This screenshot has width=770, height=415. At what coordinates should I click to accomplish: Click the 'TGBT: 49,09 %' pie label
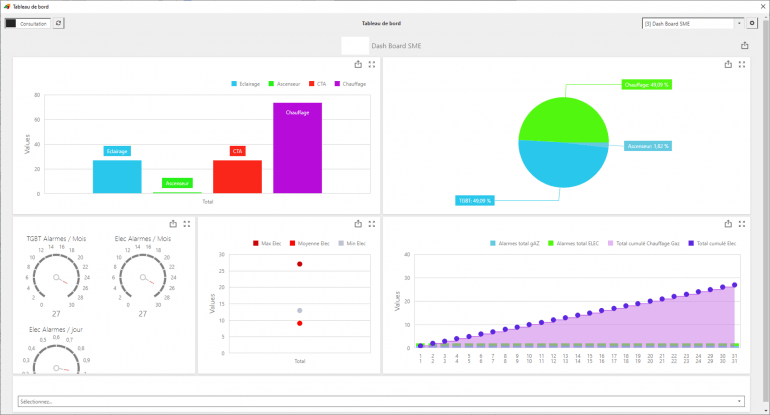point(474,200)
